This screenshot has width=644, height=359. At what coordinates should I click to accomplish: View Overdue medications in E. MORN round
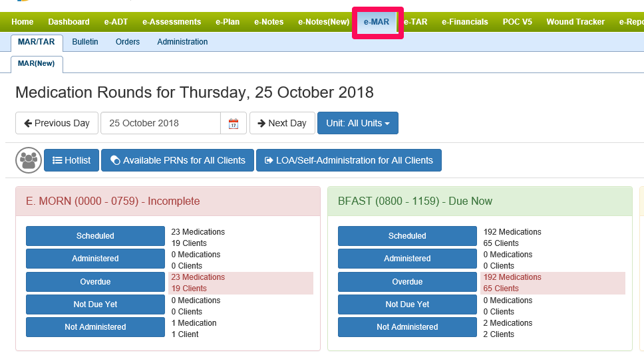[x=95, y=282]
